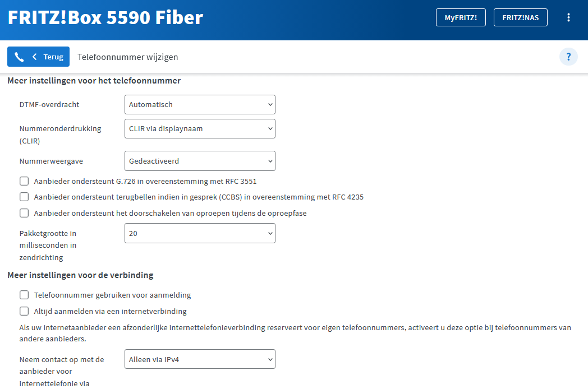Tick the CCBS terugbellen indien in gesprek checkbox
The height and width of the screenshot is (389, 588).
(x=24, y=197)
